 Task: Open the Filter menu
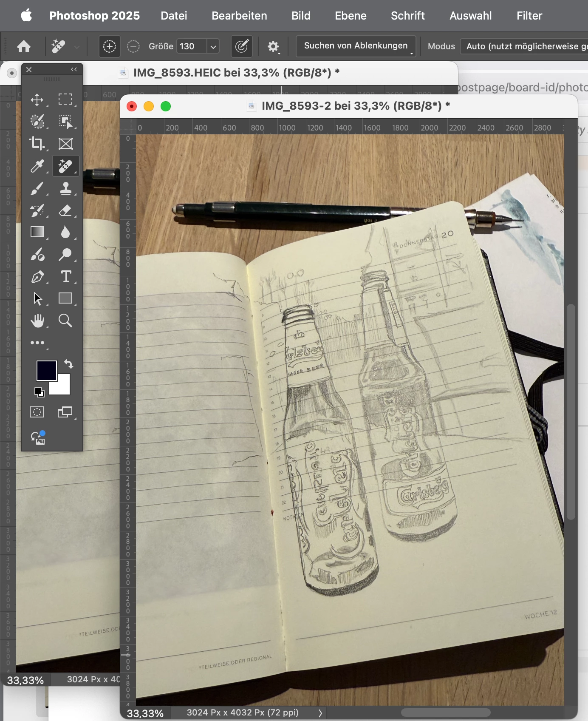[529, 16]
